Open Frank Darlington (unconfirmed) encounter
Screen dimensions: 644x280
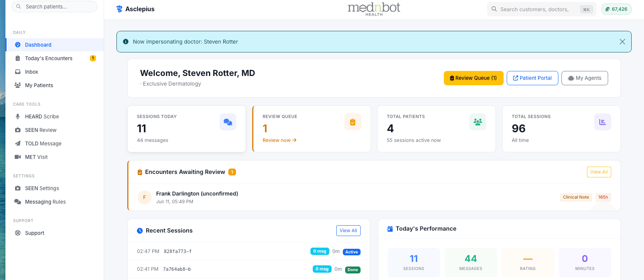374,197
